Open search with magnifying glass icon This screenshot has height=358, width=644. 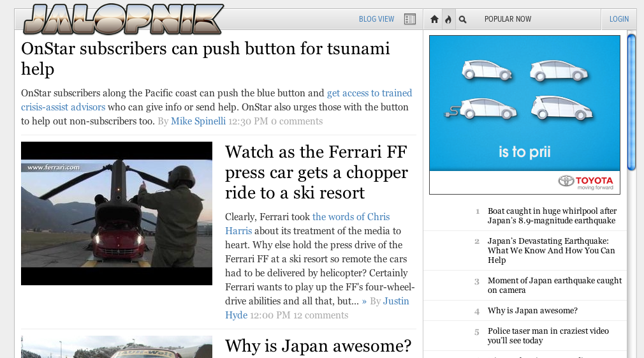tap(463, 19)
